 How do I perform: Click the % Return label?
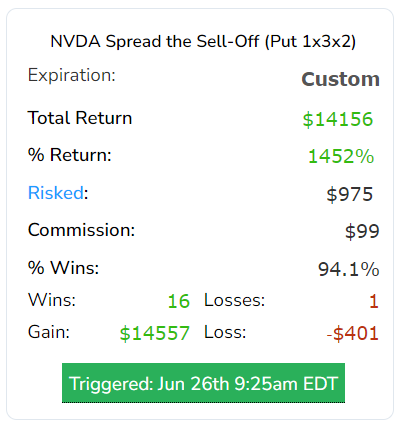click(x=70, y=155)
